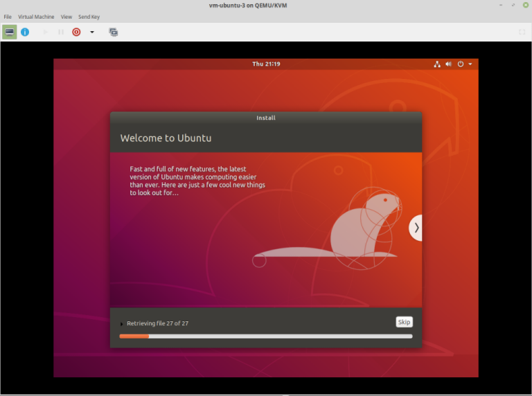The image size is (532, 396).
Task: Pause the virtual machine
Action: pyautogui.click(x=61, y=32)
